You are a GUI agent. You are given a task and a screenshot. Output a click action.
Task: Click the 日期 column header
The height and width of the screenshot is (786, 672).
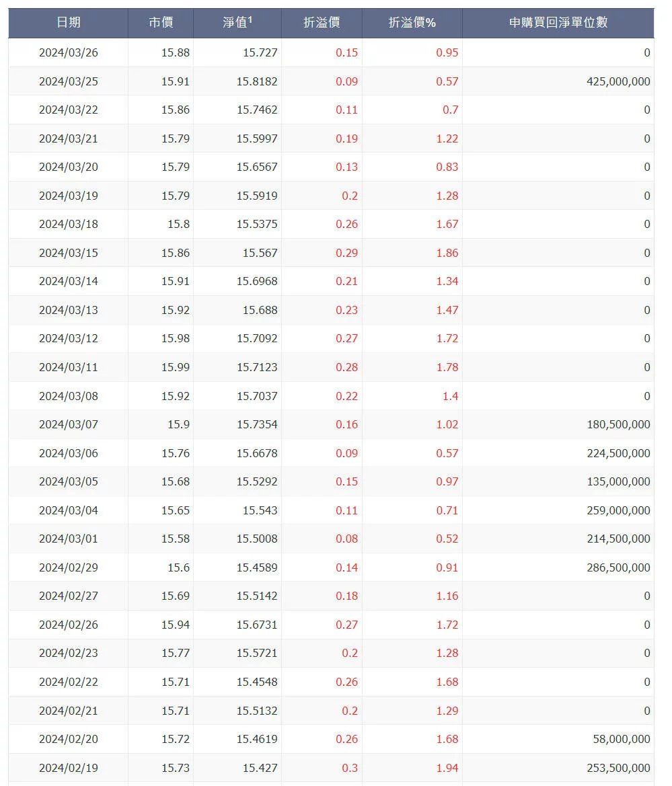[69, 23]
